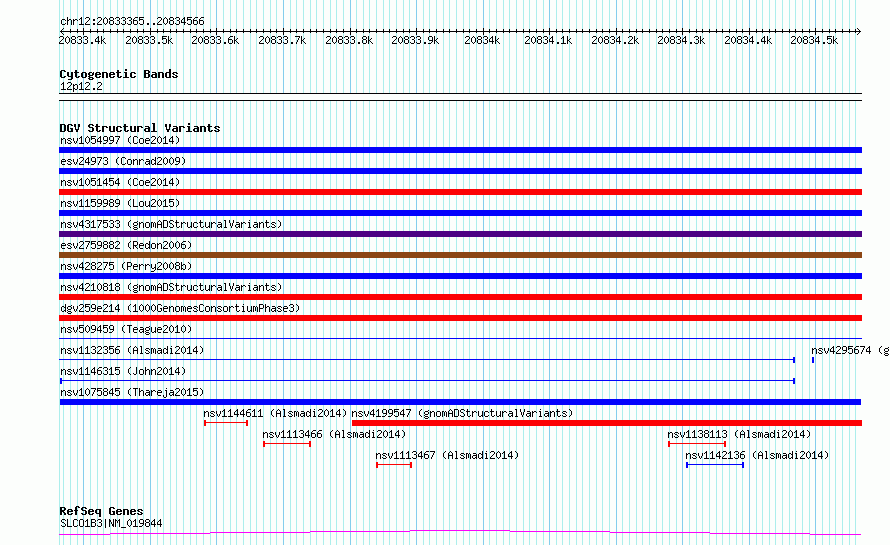Viewport: 890px width, 545px height.
Task: Click the 20833.9k ruler tick label
Action: pyautogui.click(x=415, y=40)
